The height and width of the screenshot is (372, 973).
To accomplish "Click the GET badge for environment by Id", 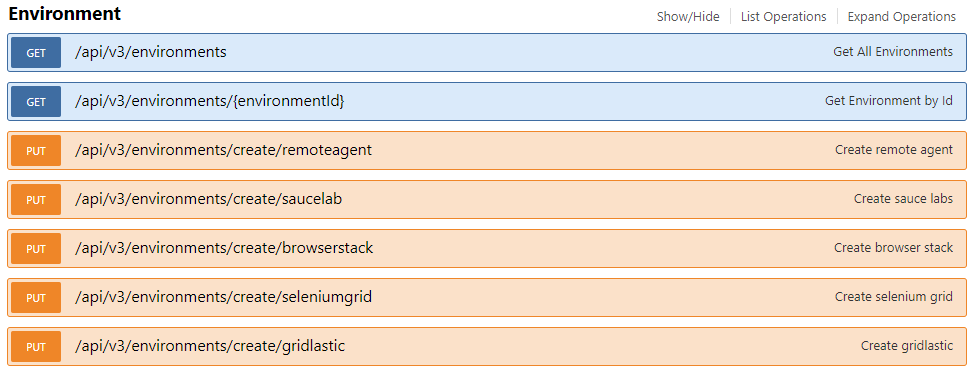I will click(x=36, y=102).
